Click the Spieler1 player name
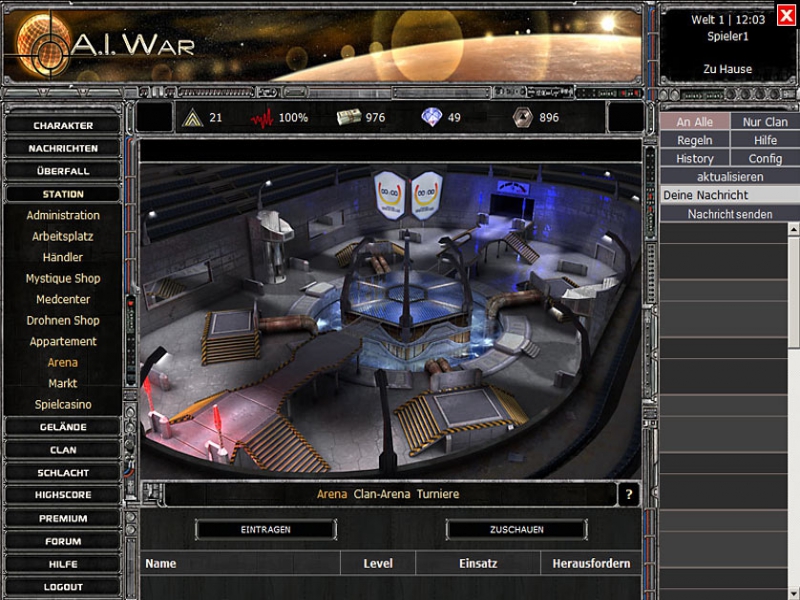This screenshot has width=800, height=600. (x=728, y=36)
